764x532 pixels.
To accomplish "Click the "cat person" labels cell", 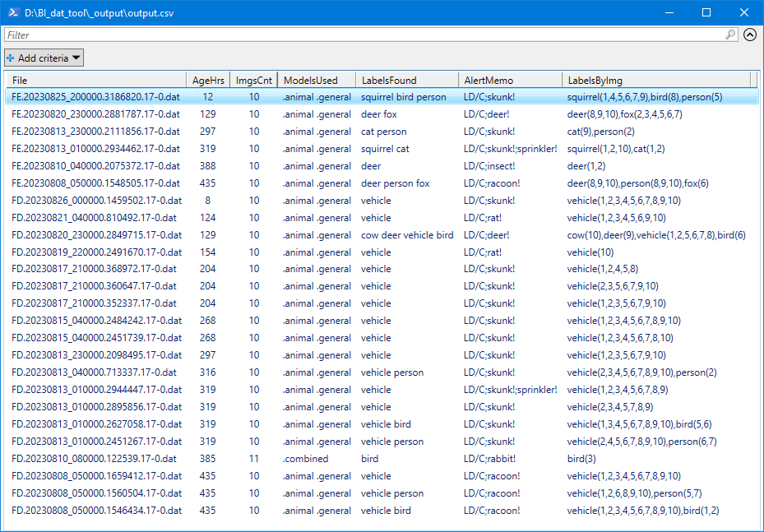I will (383, 132).
